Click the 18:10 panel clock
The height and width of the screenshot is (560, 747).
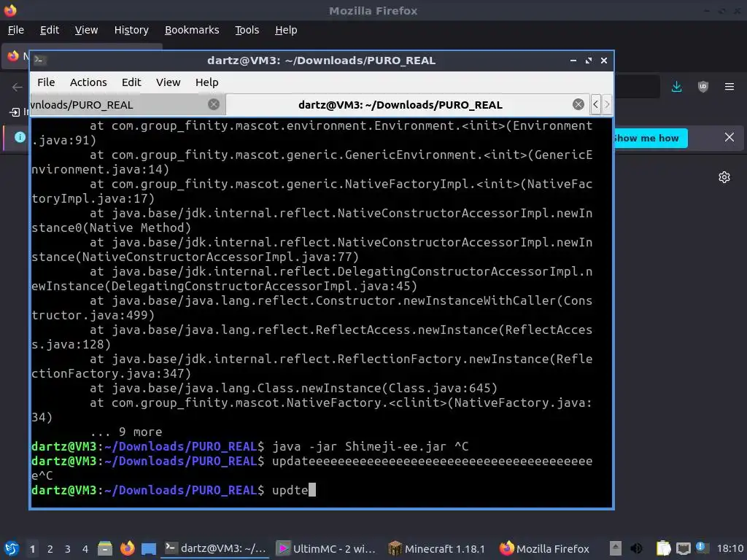729,548
